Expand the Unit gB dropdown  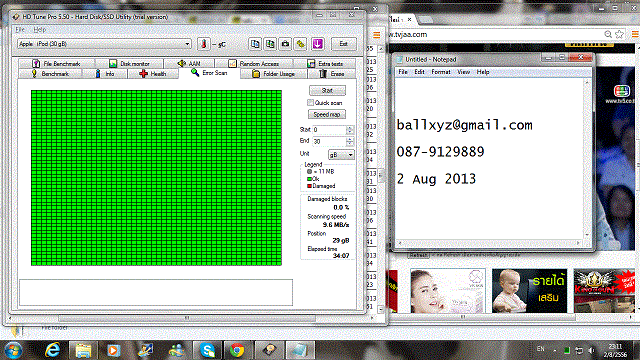pos(341,155)
